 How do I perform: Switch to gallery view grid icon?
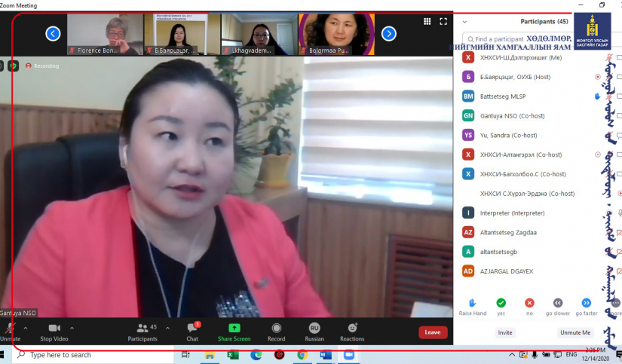pos(427,21)
